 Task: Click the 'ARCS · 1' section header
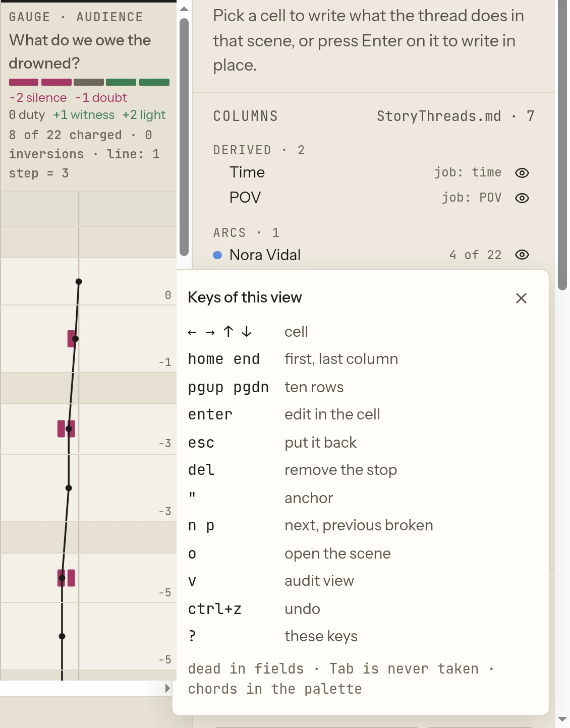pyautogui.click(x=246, y=233)
